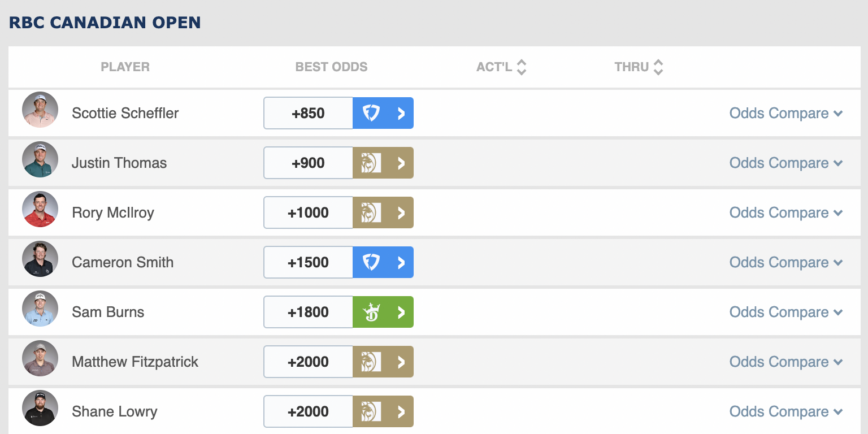Select +1500 odds for Cameron Smith
The width and height of the screenshot is (868, 434).
click(309, 262)
